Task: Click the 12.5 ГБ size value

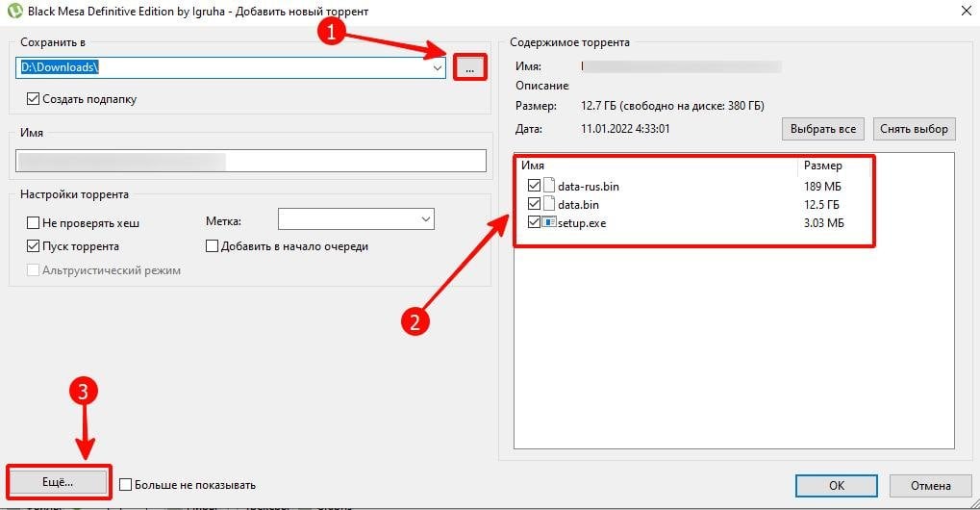Action: pyautogui.click(x=821, y=204)
